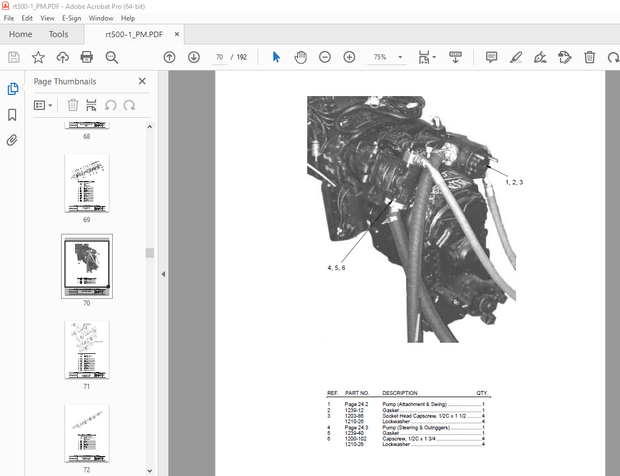Activate the Hand pan tool

[x=300, y=57]
